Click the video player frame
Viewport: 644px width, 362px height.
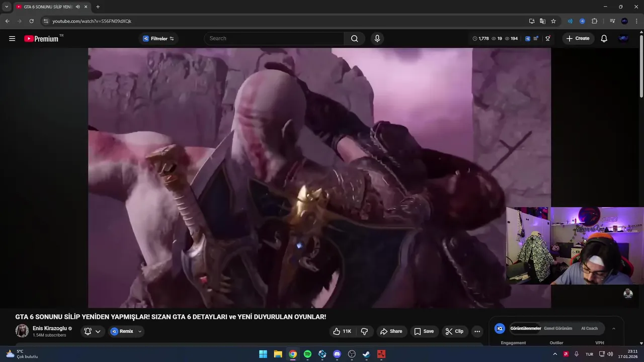pyautogui.click(x=319, y=177)
